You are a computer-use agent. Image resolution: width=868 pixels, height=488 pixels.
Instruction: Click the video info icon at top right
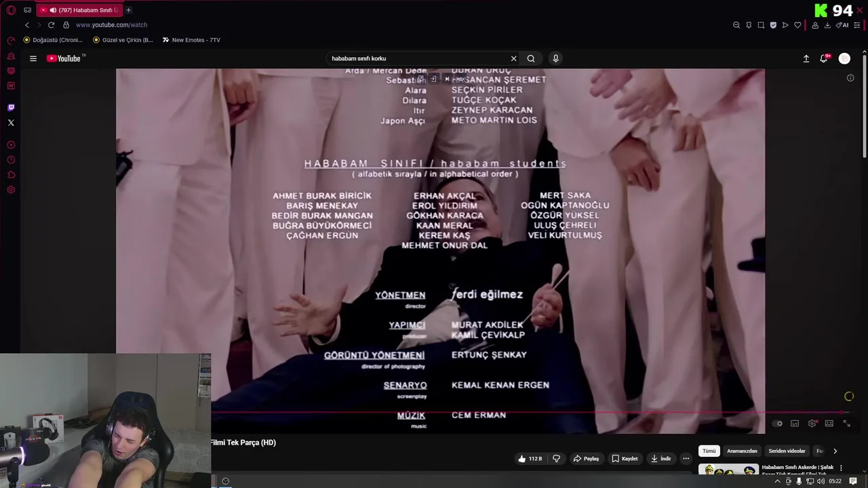point(850,78)
